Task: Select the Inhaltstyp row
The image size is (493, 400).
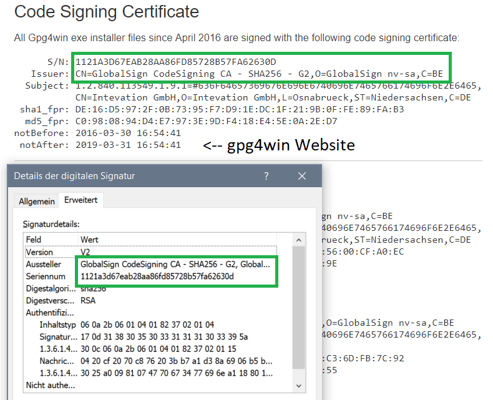Action: tap(151, 325)
